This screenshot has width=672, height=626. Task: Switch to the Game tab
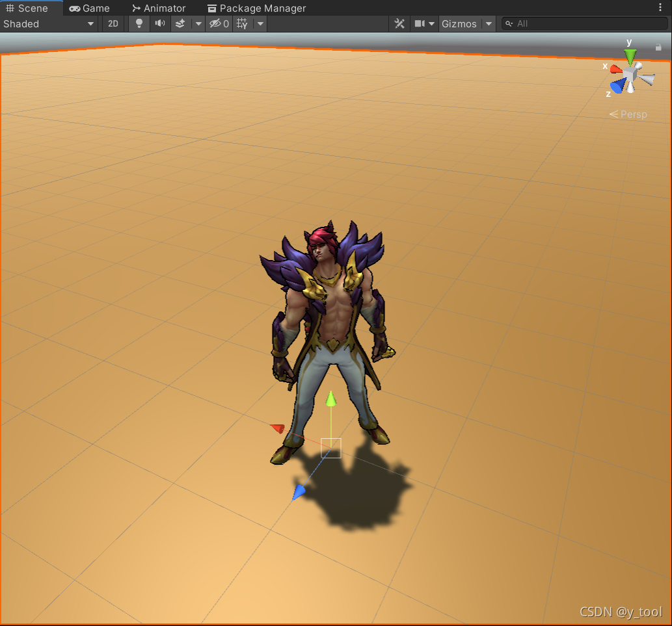tap(90, 8)
